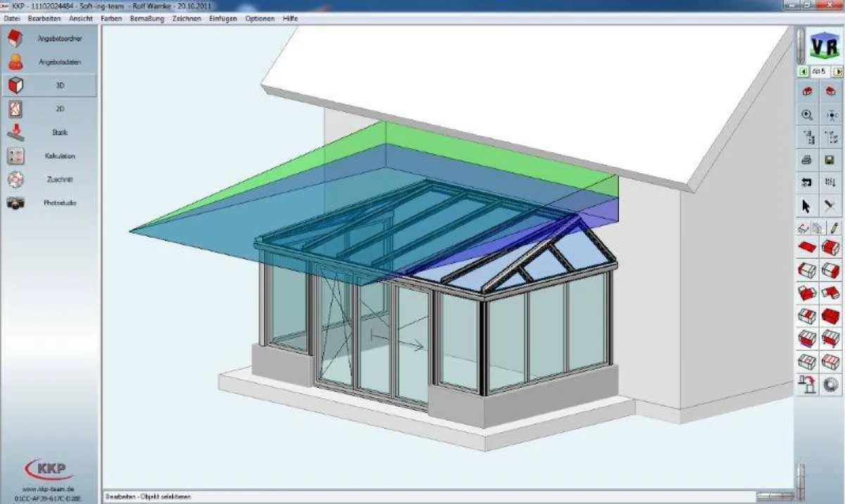
Task: Click the right arrow next to Alt 5 field
Action: coord(838,70)
